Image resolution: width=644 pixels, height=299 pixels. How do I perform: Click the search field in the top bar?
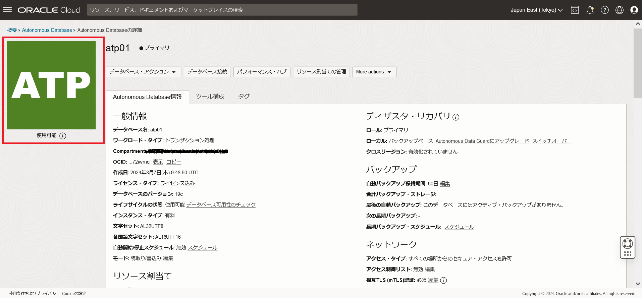pyautogui.click(x=222, y=10)
